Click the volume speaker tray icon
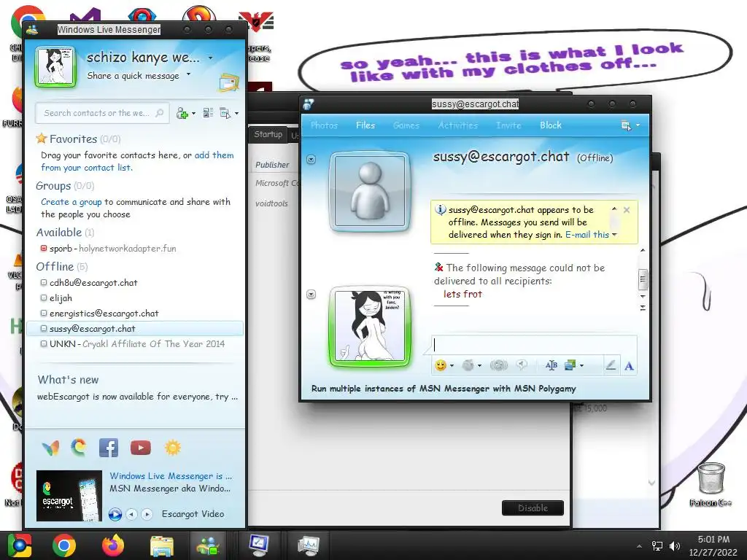Screen dimensions: 747x560 (675, 546)
